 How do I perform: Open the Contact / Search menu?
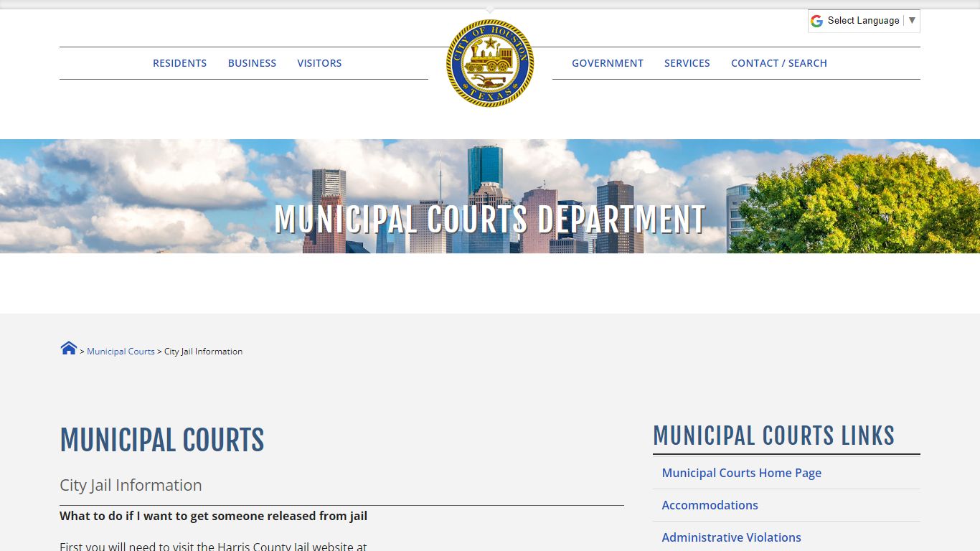pos(779,63)
